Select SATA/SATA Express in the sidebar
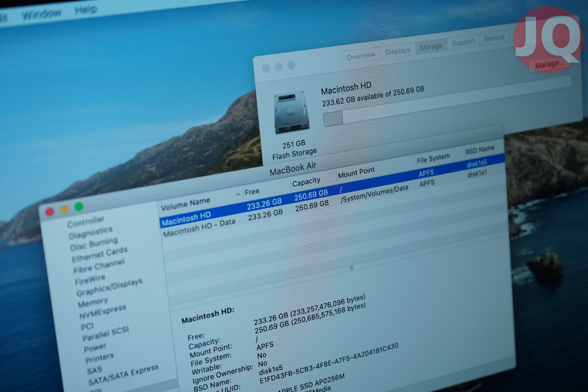The height and width of the screenshot is (392, 588). coord(123,375)
